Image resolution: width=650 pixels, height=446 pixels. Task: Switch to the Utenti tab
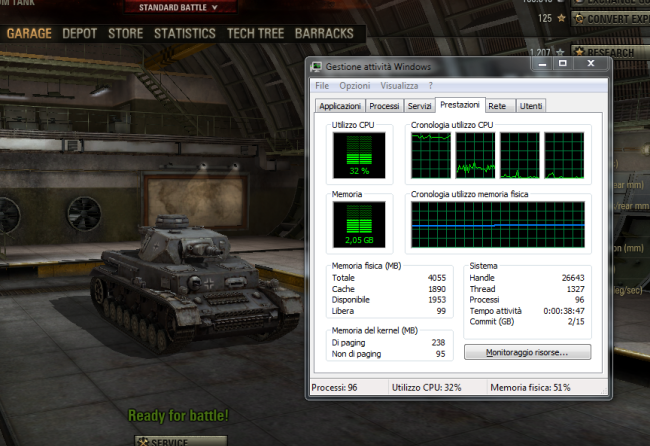(531, 105)
